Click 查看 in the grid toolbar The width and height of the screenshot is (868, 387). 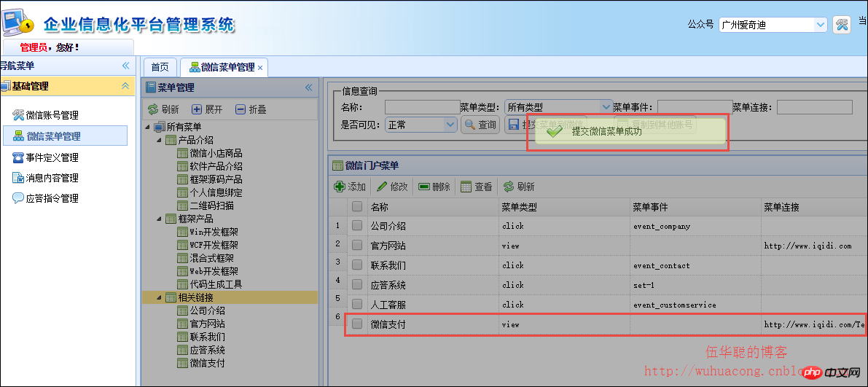coord(476,187)
